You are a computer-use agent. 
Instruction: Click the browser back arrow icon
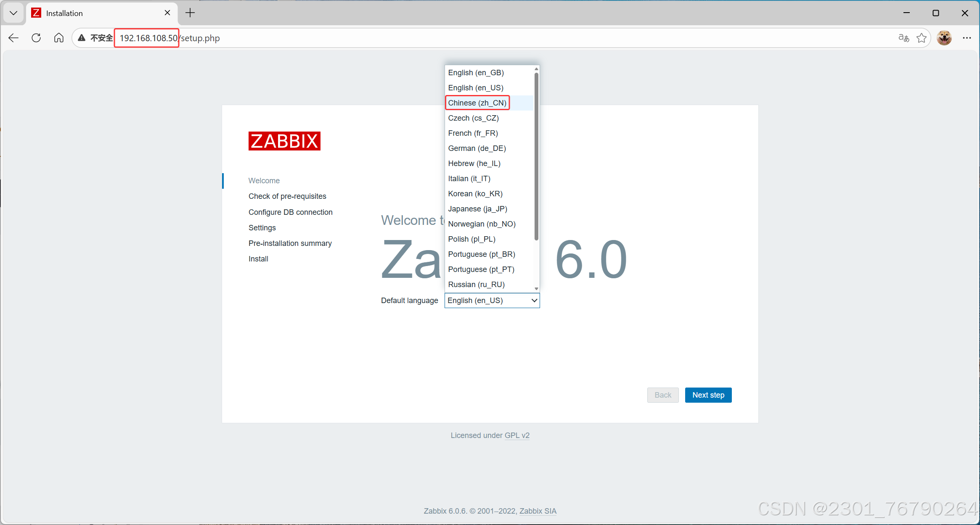click(x=13, y=38)
